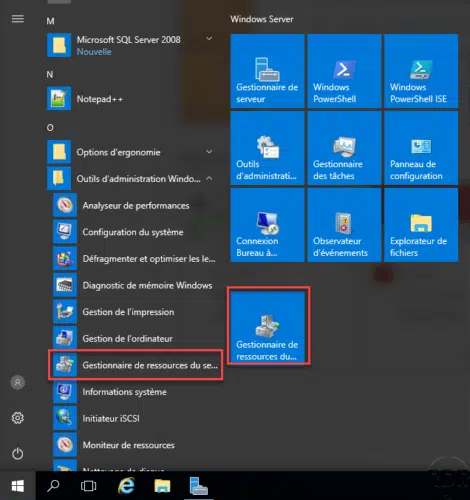The image size is (470, 500).
Task: Expand the Start menu hamburger button
Action: [18, 19]
